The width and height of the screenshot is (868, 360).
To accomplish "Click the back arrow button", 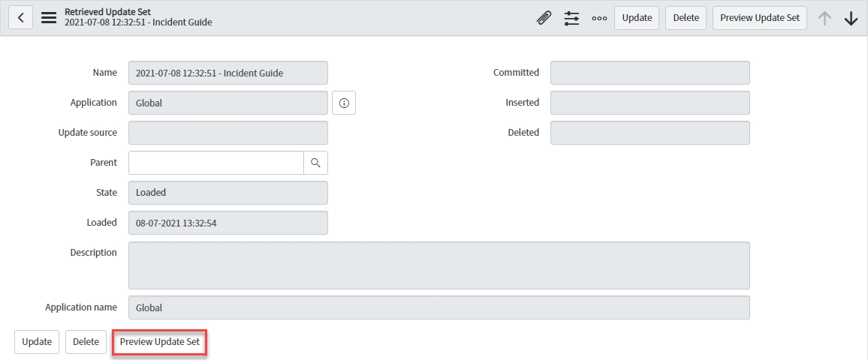I will (x=20, y=18).
